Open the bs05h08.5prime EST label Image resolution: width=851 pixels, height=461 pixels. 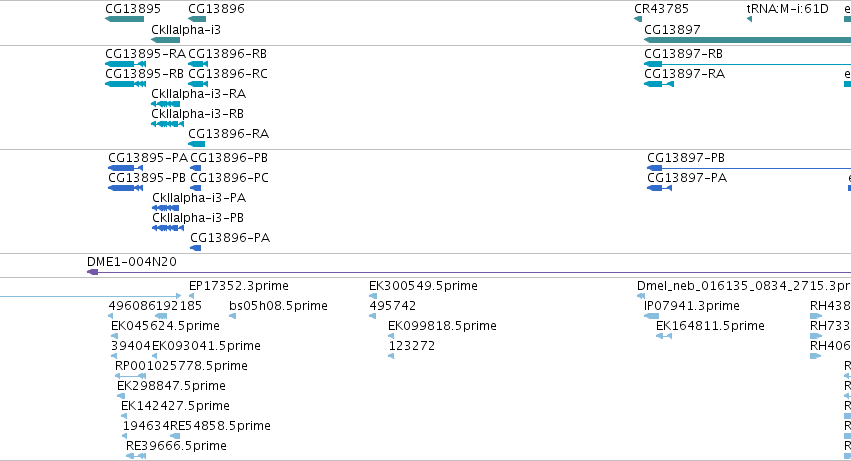click(278, 306)
